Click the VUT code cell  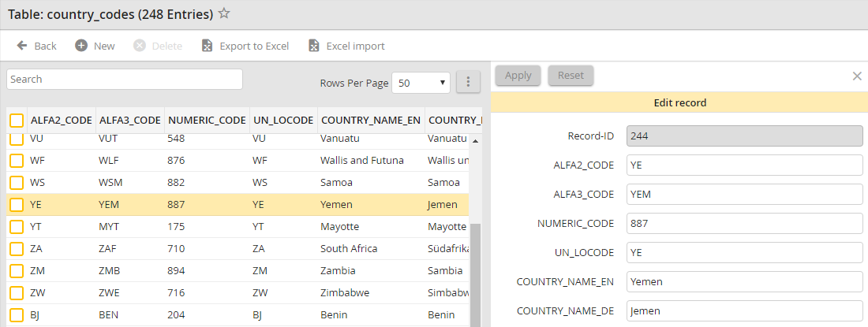pos(108,139)
